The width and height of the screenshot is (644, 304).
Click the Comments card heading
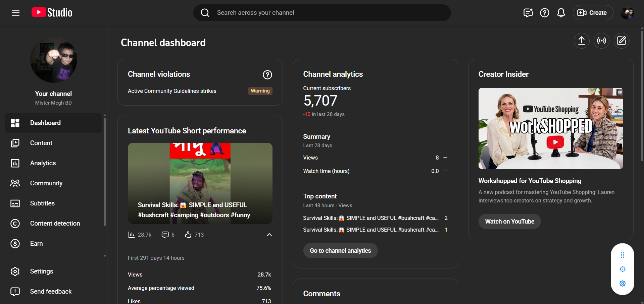(321, 294)
